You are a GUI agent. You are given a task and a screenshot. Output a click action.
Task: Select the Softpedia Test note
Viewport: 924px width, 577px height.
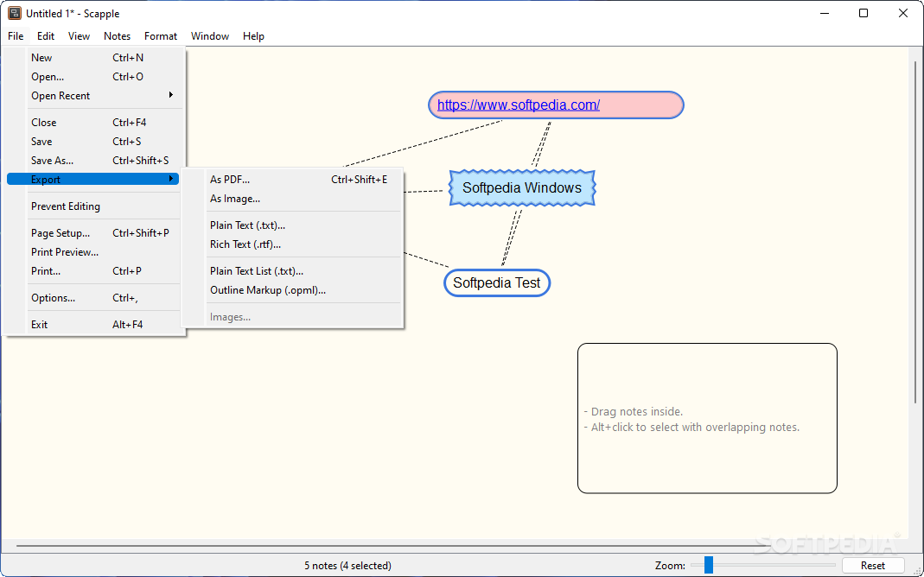(497, 282)
